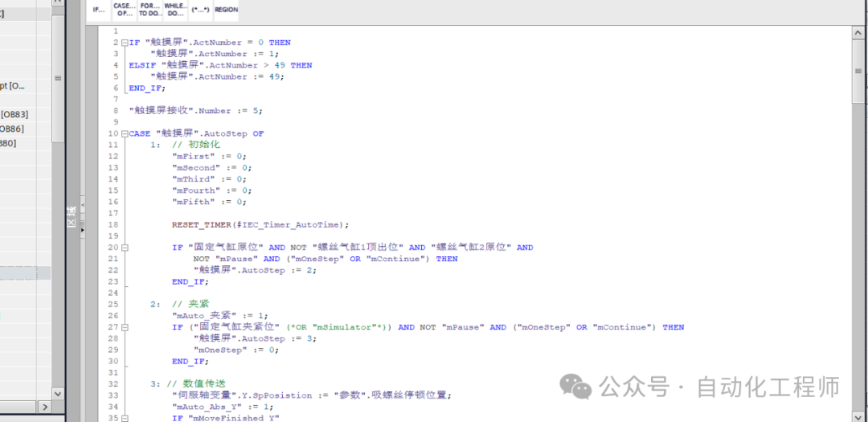
Task: Click the project tree vertical scrollbar thumb
Action: click(58, 78)
